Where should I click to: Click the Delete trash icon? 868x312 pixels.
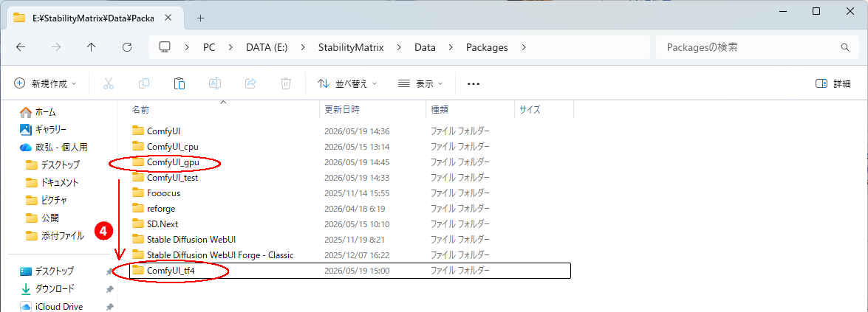[286, 83]
